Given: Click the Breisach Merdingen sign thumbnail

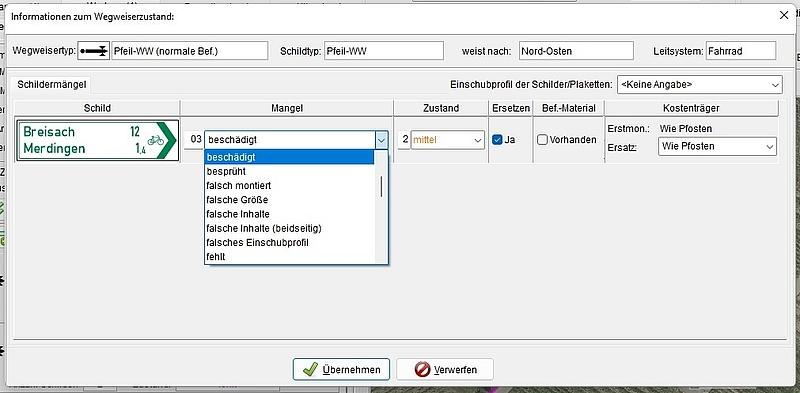Looking at the screenshot, I should (x=97, y=141).
